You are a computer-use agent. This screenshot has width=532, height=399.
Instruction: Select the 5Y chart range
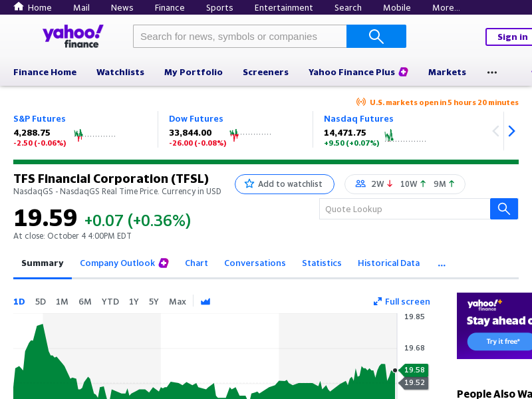[x=154, y=301]
